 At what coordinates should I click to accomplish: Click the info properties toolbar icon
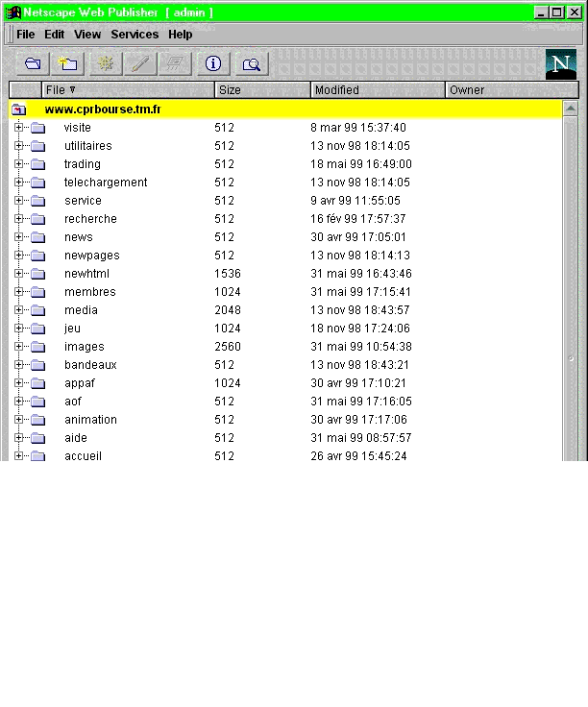point(213,63)
